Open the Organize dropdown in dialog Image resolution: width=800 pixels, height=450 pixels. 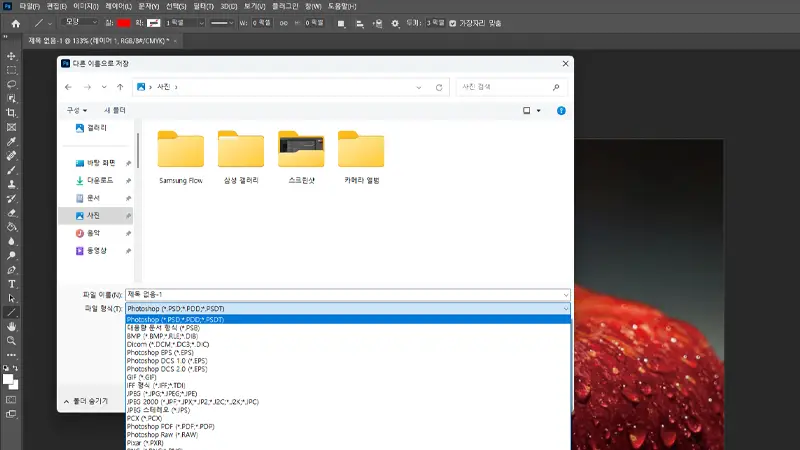click(77, 110)
